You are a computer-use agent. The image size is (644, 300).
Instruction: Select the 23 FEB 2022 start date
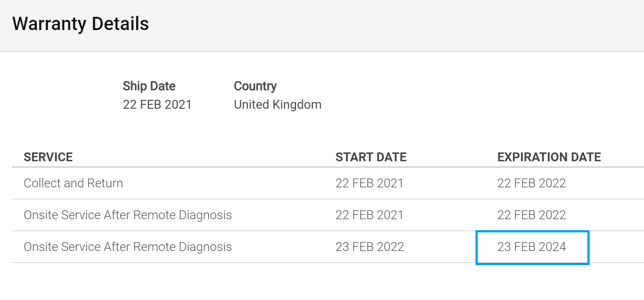370,247
